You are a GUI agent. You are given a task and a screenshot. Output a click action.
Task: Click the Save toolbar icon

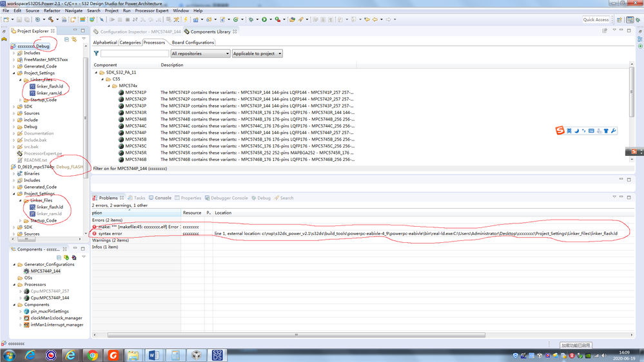click(19, 19)
